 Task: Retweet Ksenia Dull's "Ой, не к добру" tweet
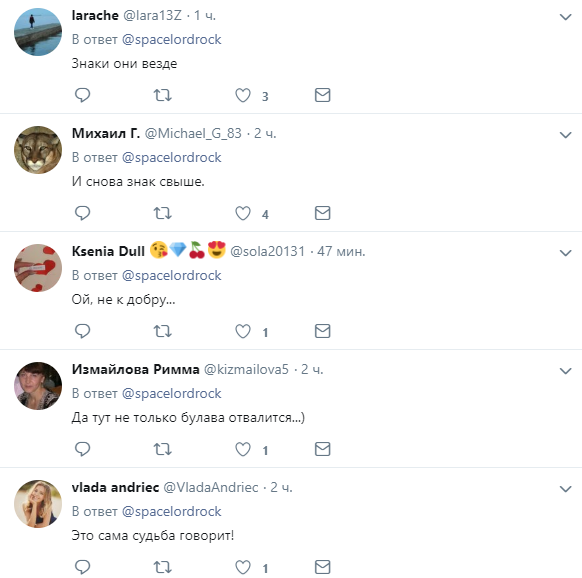click(163, 331)
